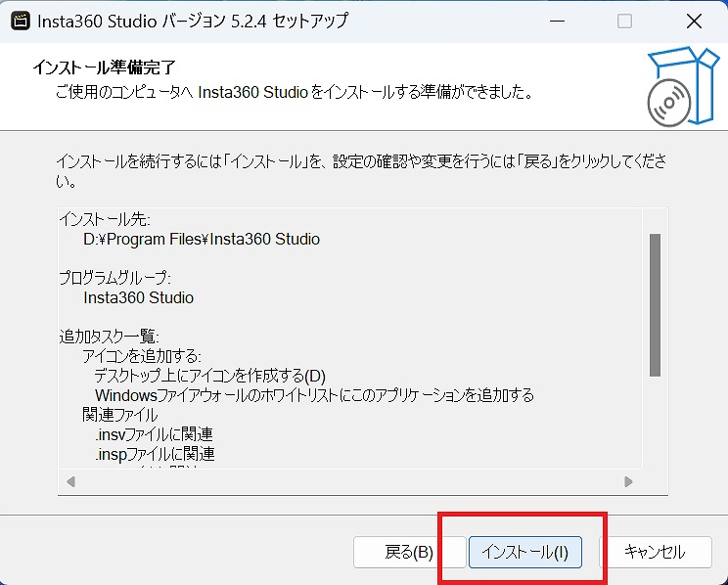Viewport: 728px width, 585px height.
Task: Go back with the 戻る(B) button
Action: 409,552
